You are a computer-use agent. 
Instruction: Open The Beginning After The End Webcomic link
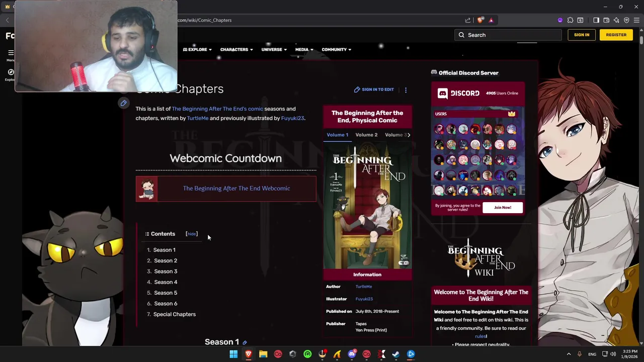tap(236, 188)
